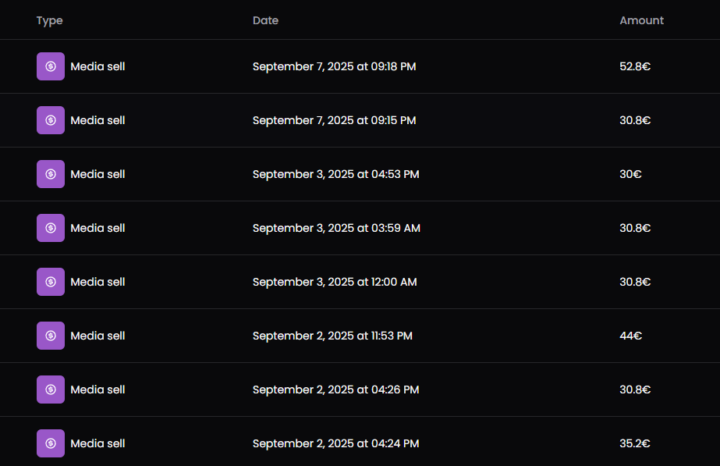The width and height of the screenshot is (720, 466).
Task: Select the coin icon on the 30€ row
Action: 51,174
